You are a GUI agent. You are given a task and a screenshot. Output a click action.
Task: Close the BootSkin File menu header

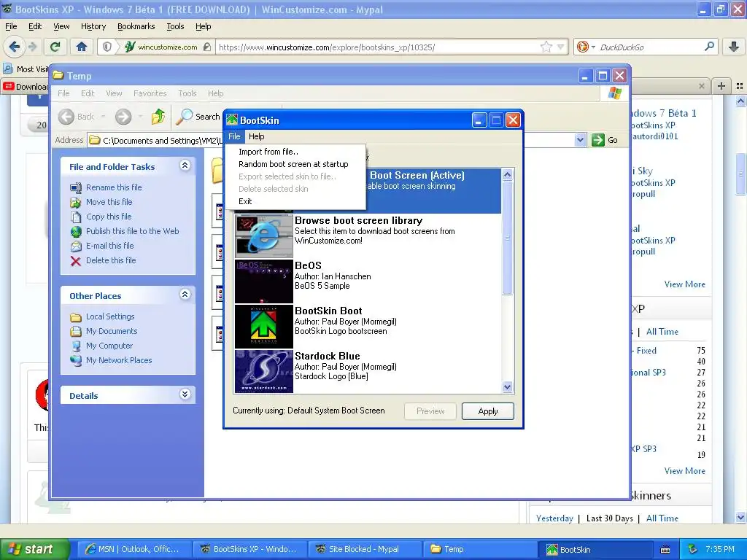(234, 136)
